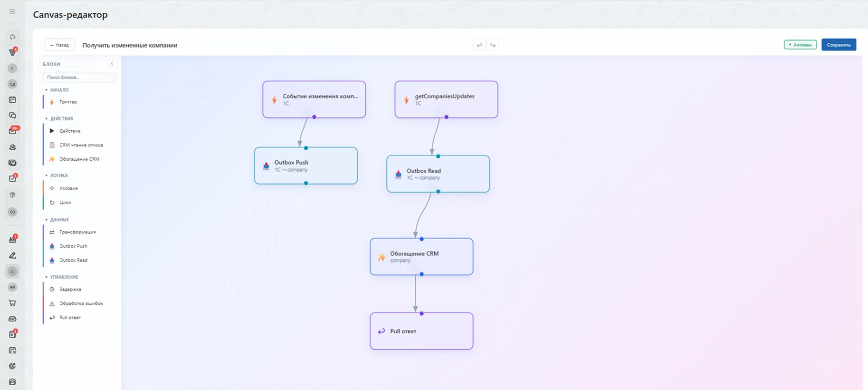Collapse the Блоки panel with chevron
Viewport: 868px width, 390px height.
[x=112, y=64]
